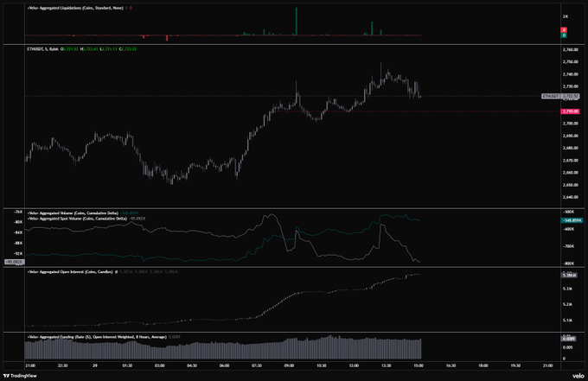Click the 2,690.00 price axis label
This screenshot has height=381, width=588.
570,136
